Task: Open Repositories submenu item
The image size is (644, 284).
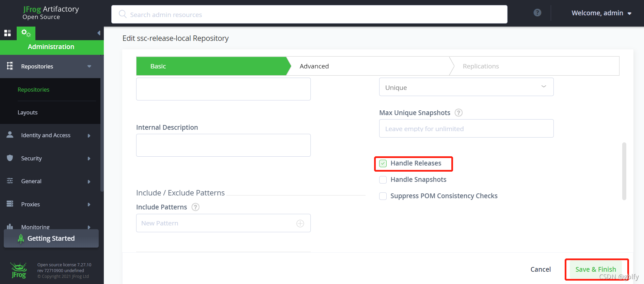Action: pos(33,90)
